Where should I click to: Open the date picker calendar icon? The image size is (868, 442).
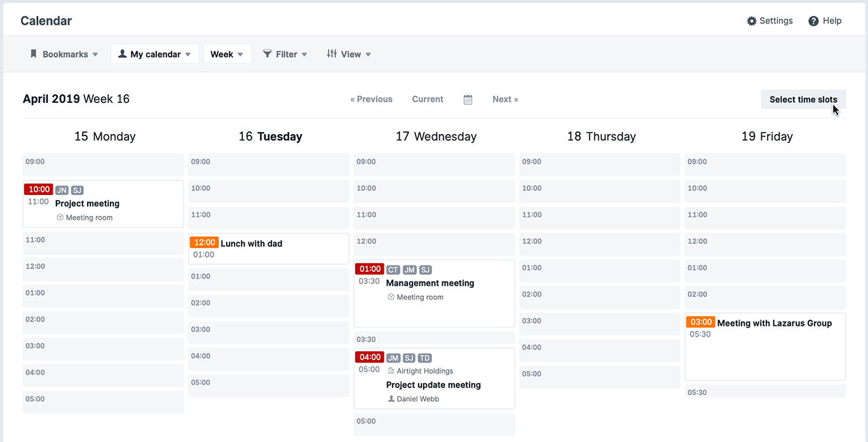coord(468,99)
